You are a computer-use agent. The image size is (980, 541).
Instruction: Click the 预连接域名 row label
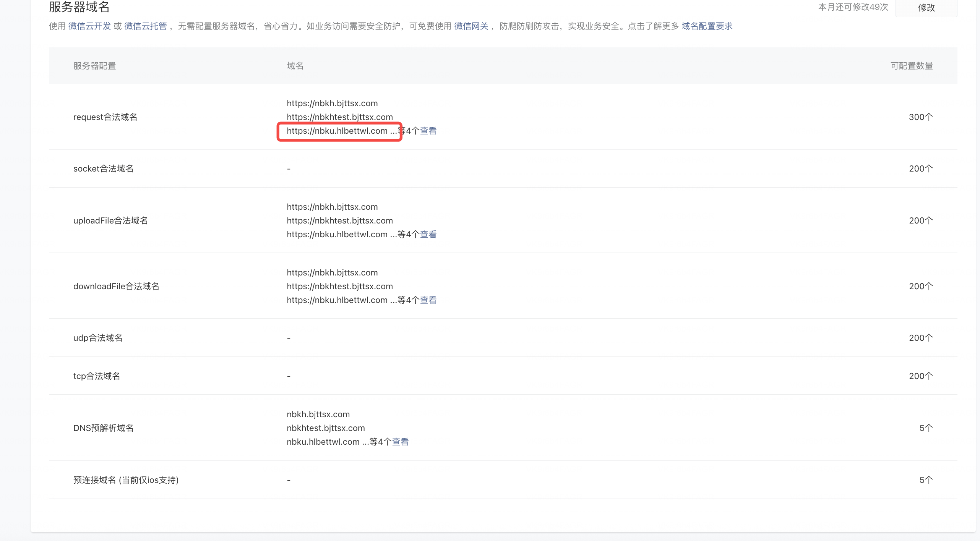coord(126,480)
